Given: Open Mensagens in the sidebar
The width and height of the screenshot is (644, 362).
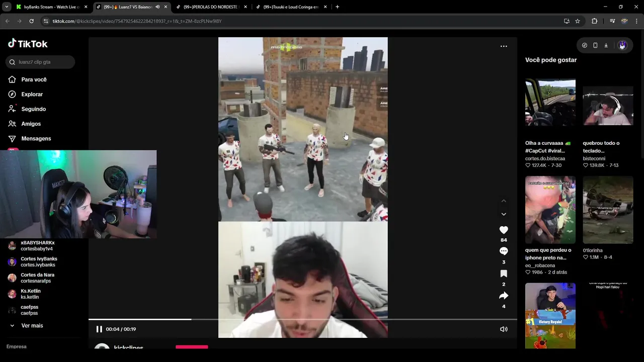Looking at the screenshot, I should [x=30, y=138].
